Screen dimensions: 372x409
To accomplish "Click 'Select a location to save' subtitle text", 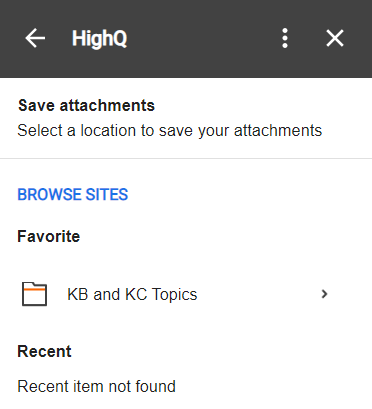I will tap(170, 130).
